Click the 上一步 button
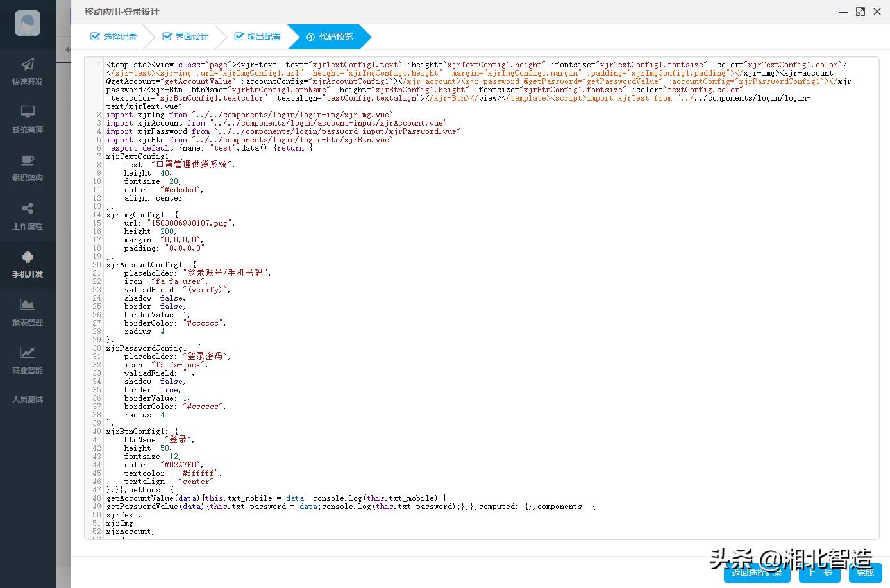This screenshot has width=890, height=588. tap(819, 573)
